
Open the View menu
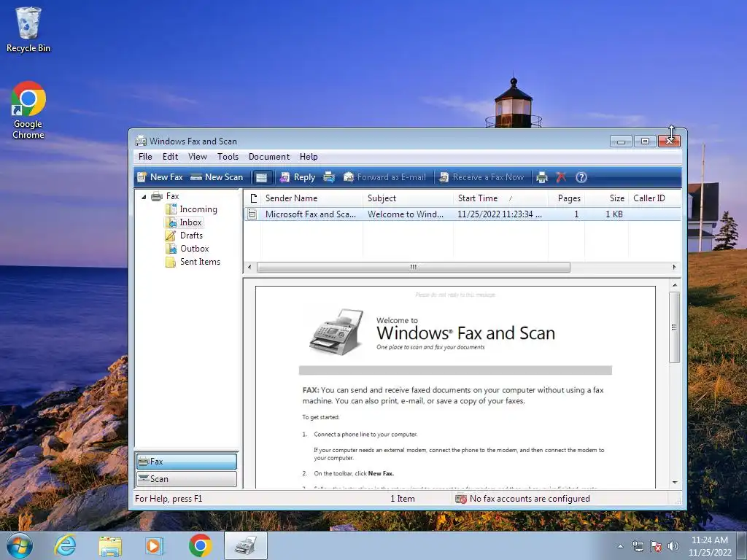tap(197, 157)
